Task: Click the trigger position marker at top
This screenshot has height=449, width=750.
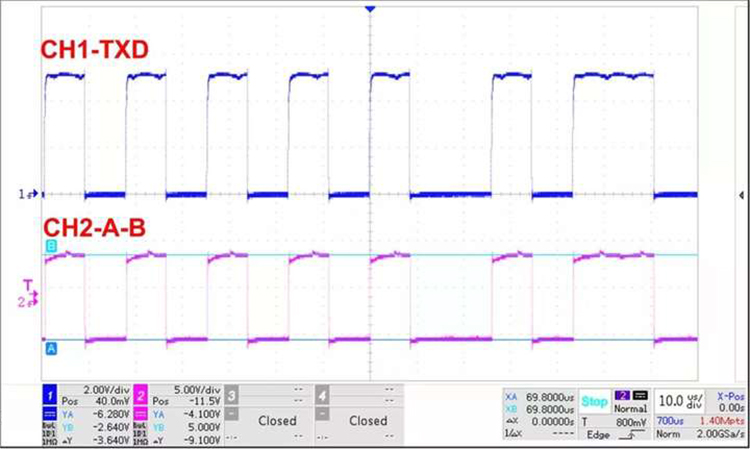Action: click(370, 9)
